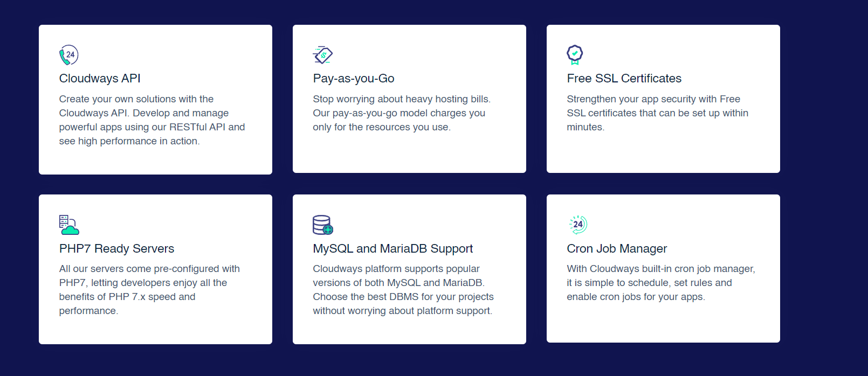
Task: Click empty space in Pay-as-you-Go card
Action: point(409,154)
